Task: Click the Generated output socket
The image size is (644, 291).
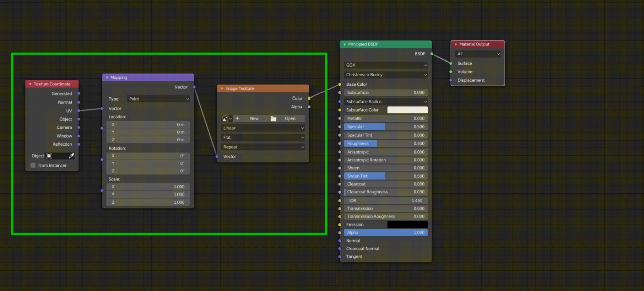Action: [79, 93]
